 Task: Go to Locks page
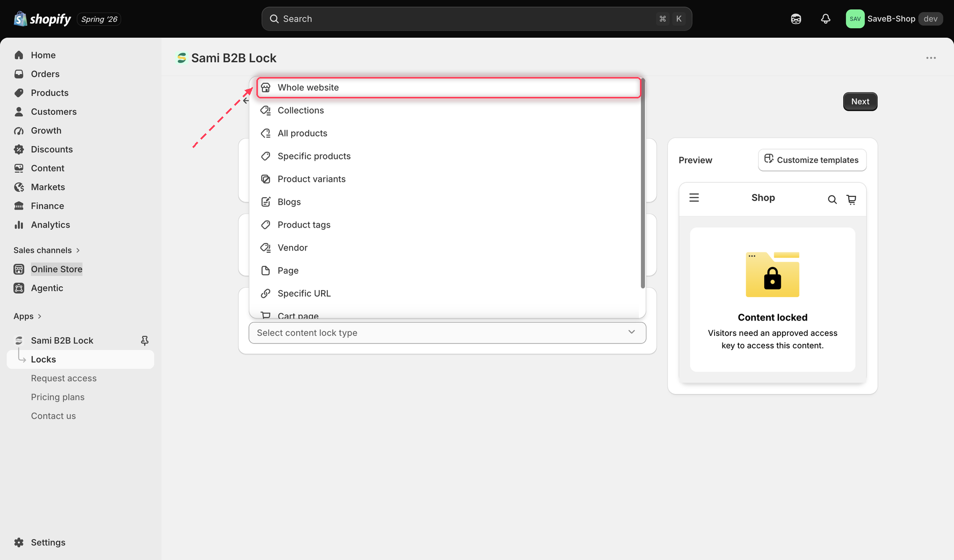point(80,359)
